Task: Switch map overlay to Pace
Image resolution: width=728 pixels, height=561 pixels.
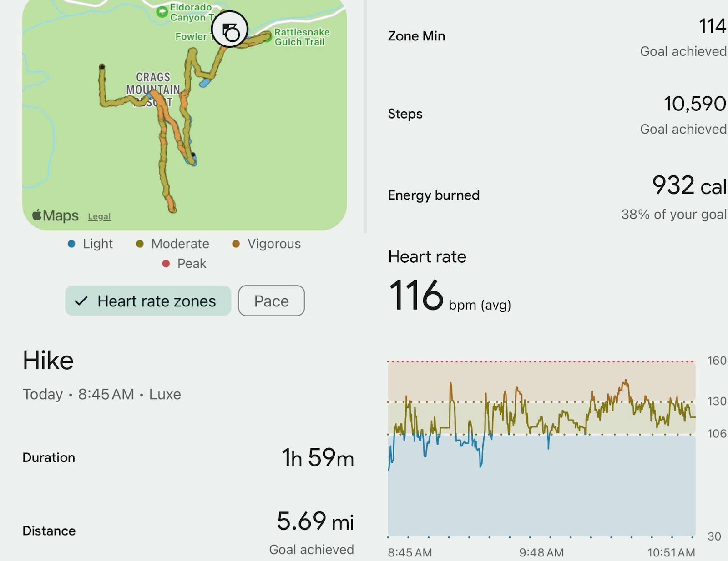Action: [271, 301]
